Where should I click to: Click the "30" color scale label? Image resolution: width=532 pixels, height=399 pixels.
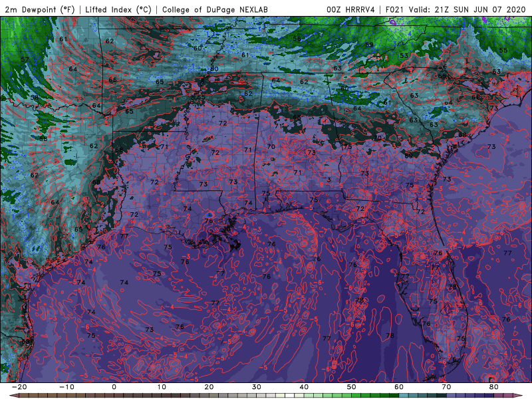pos(257,387)
